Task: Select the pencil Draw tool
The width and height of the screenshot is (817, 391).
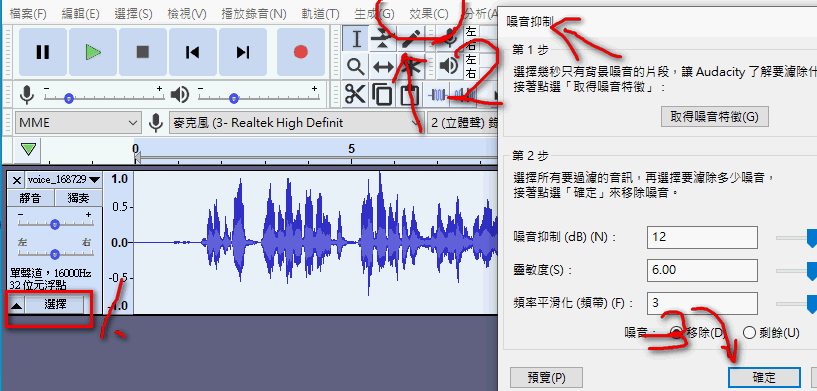Action: pyautogui.click(x=411, y=39)
